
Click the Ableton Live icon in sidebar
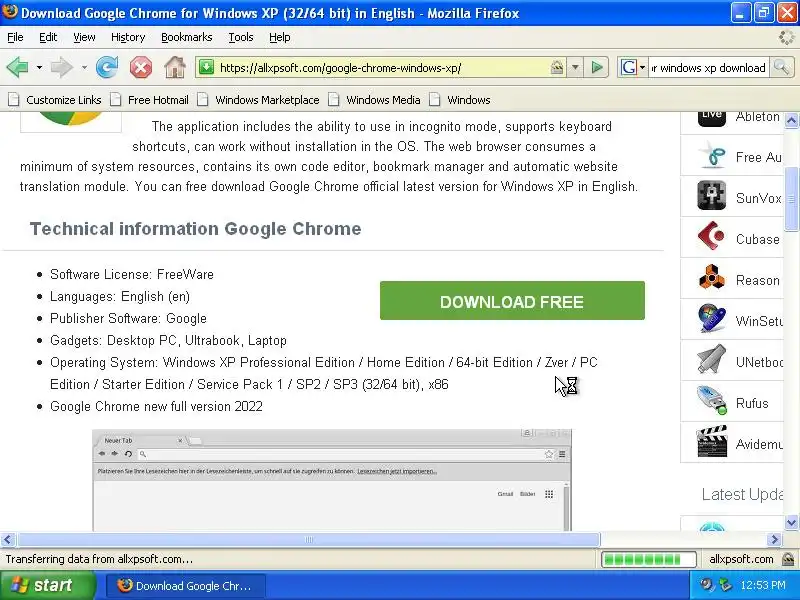click(x=712, y=117)
